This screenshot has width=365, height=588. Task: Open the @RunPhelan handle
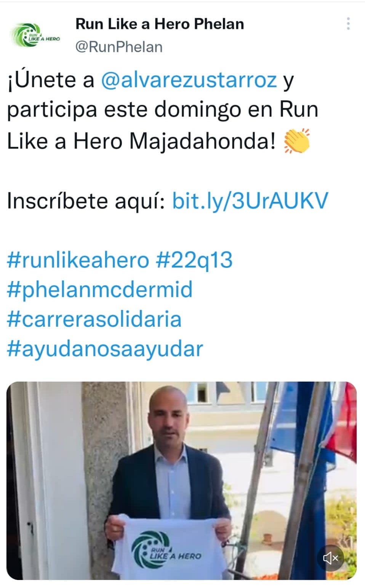(x=119, y=47)
